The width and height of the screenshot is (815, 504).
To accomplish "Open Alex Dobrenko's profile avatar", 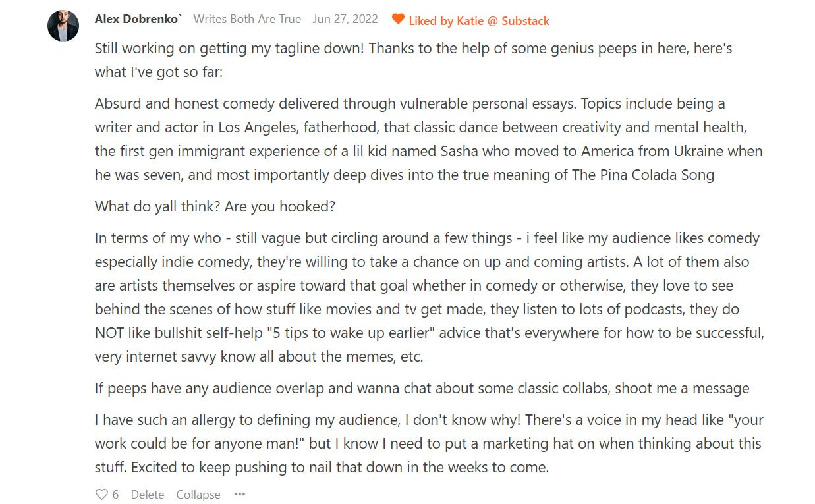I will click(x=63, y=26).
